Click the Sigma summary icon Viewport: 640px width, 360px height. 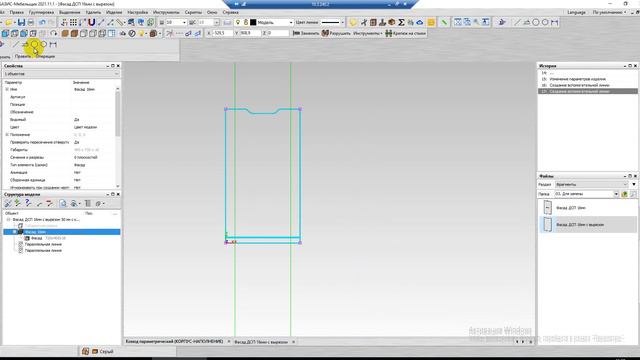(401, 22)
